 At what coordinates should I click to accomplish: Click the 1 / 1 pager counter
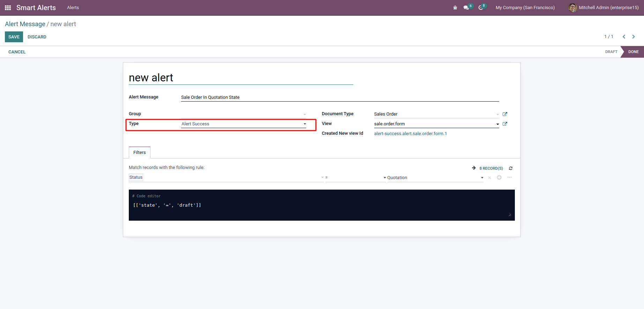609,37
